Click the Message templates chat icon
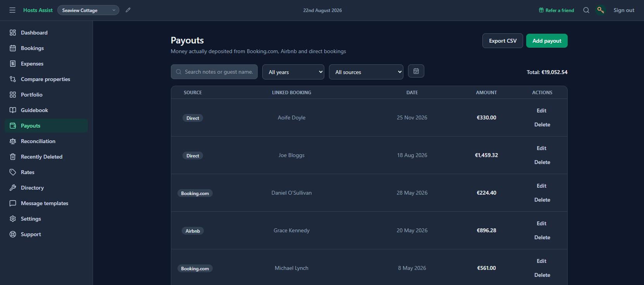Screen dimensions: 644x285 (13, 203)
